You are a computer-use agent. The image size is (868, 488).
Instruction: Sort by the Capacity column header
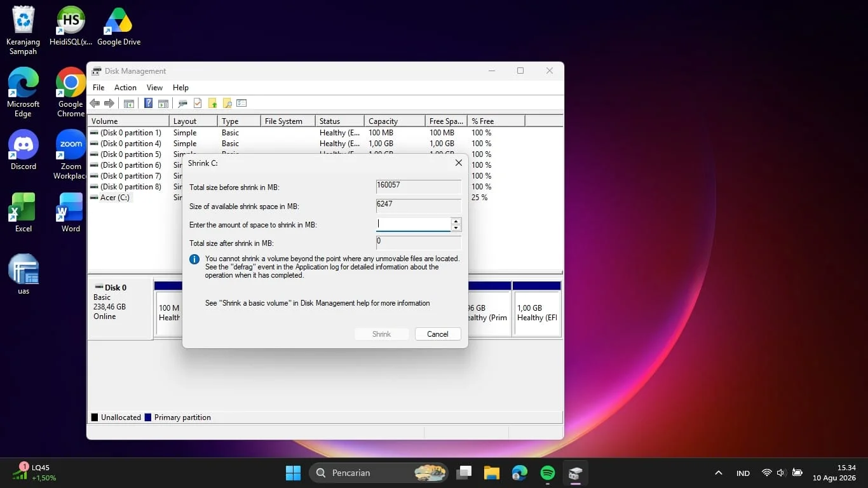tap(395, 121)
